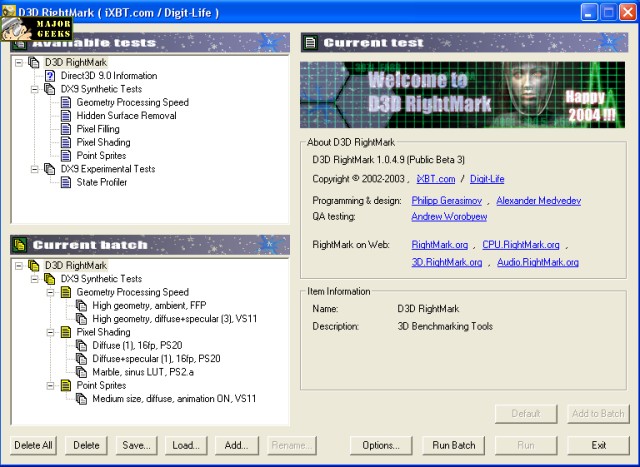Click the Delete All button
The width and height of the screenshot is (640, 467).
coord(33,444)
